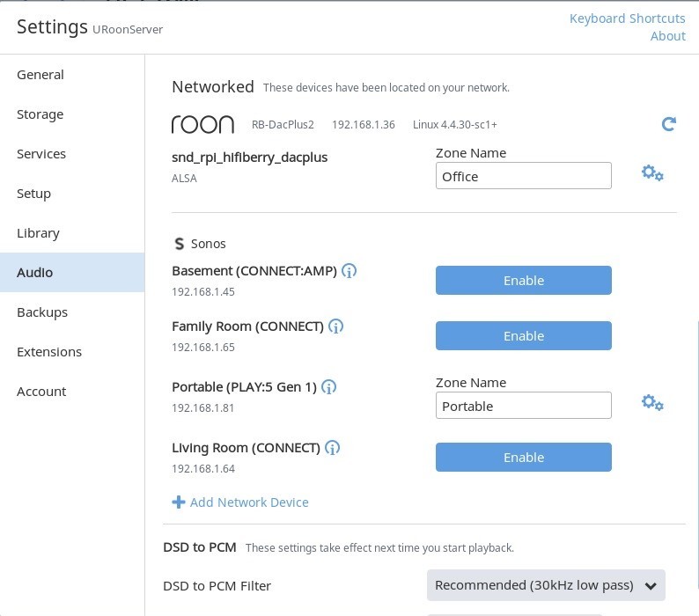Image resolution: width=699 pixels, height=616 pixels.
Task: Click the URoonServer title label
Action: 128,29
